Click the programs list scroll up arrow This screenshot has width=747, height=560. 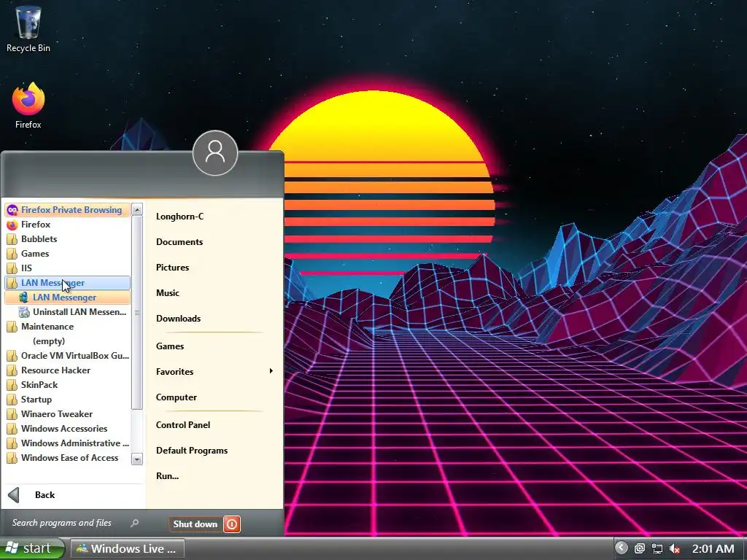pos(136,209)
